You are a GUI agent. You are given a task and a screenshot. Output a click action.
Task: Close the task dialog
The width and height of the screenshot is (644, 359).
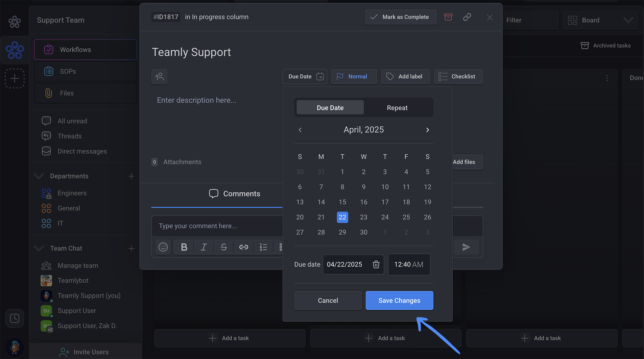pos(490,17)
